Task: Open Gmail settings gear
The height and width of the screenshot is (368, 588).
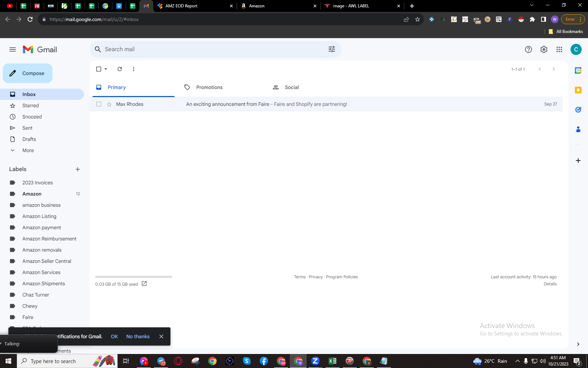Action: click(x=544, y=49)
